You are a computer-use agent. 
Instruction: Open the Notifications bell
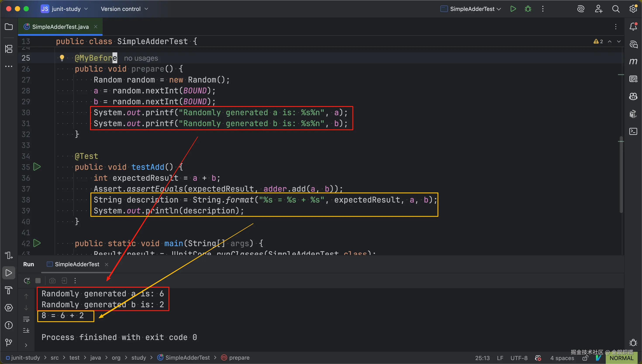(633, 26)
